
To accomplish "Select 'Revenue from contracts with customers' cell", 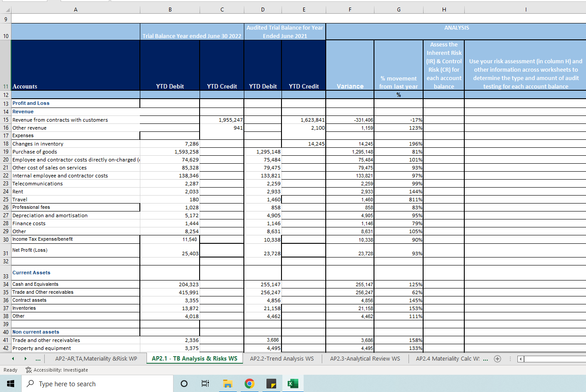I will tap(75, 120).
